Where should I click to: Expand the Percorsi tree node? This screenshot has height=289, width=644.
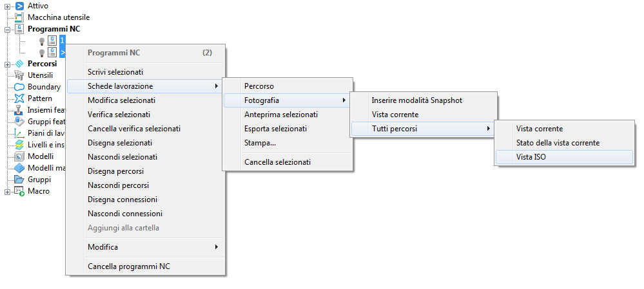point(7,64)
